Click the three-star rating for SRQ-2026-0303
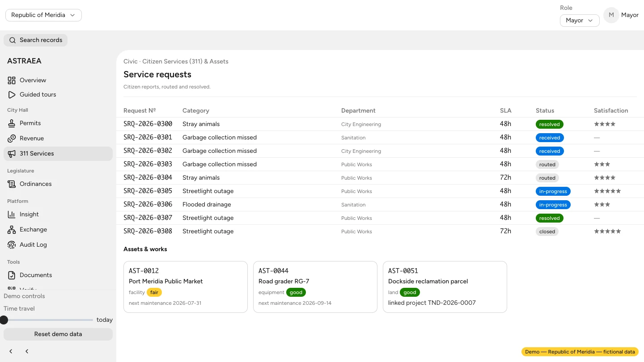This screenshot has height=362, width=644. click(602, 164)
